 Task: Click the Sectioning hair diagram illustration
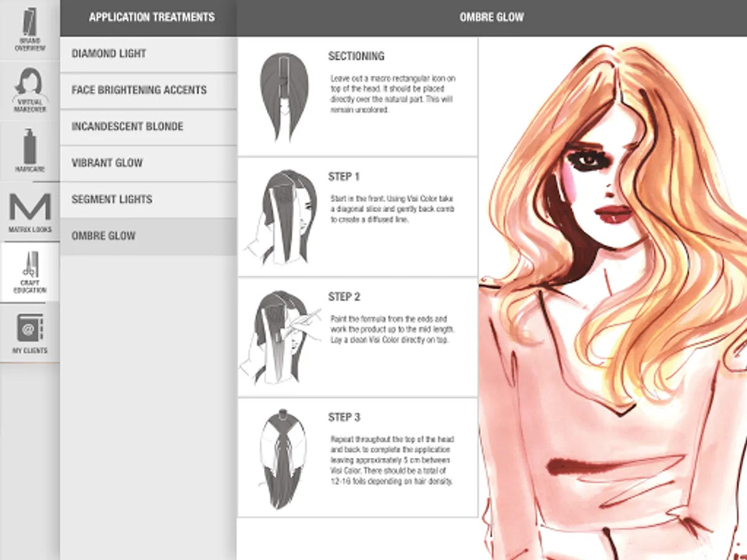(x=283, y=98)
